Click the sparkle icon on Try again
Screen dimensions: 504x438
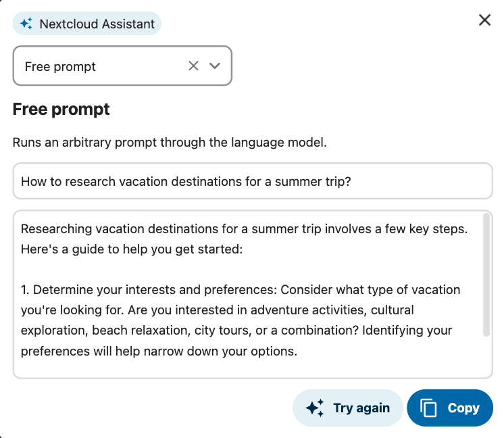tap(315, 408)
